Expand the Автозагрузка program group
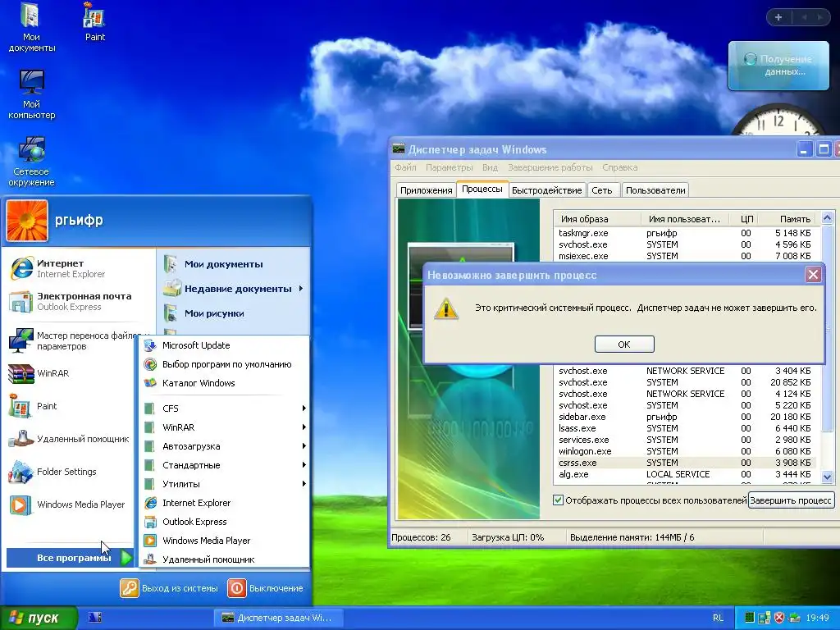 tap(224, 446)
